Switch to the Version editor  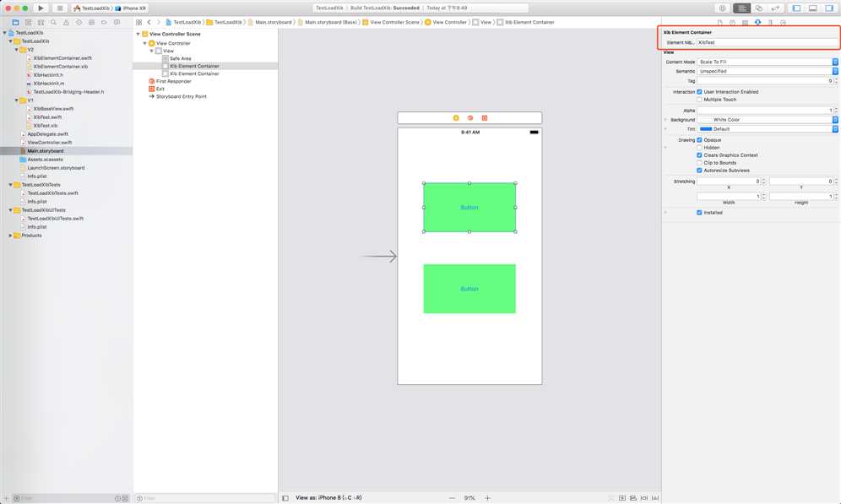pyautogui.click(x=775, y=8)
